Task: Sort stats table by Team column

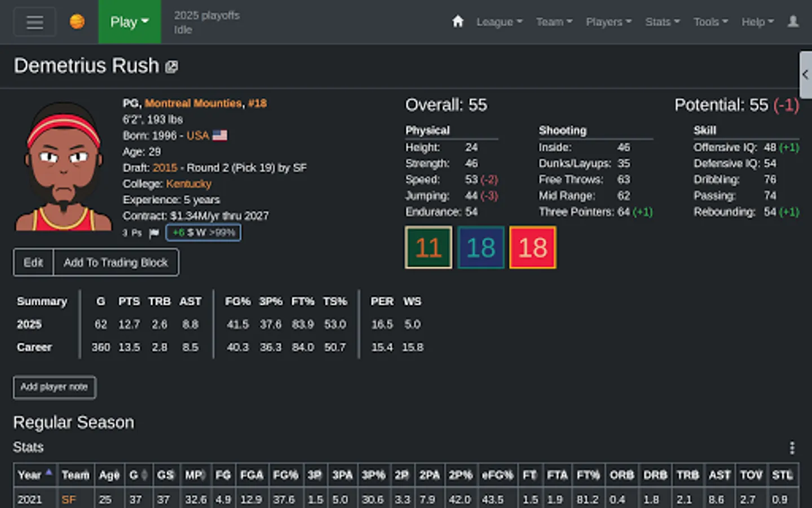Action: coord(76,475)
